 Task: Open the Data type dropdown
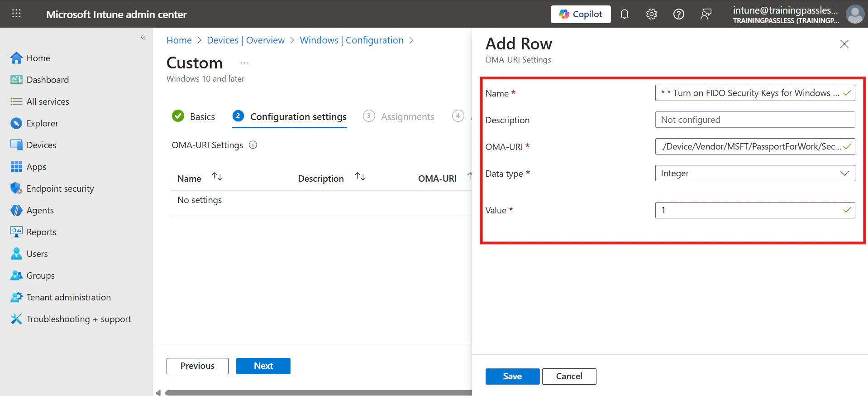coord(755,173)
